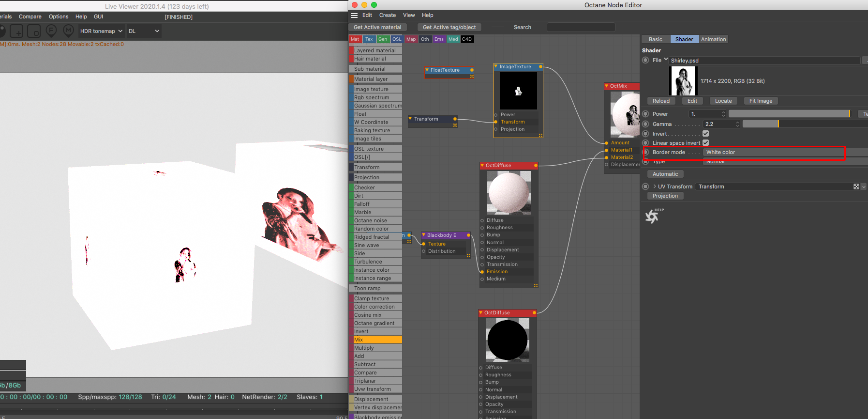Toggle the animation dot next to Invert
This screenshot has width=868, height=419.
click(645, 134)
